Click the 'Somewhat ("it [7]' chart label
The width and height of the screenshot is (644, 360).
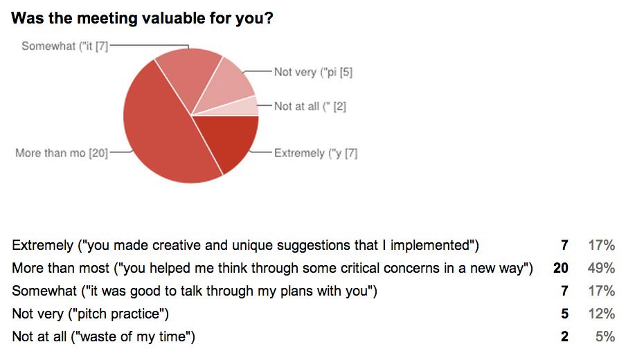pyautogui.click(x=65, y=46)
